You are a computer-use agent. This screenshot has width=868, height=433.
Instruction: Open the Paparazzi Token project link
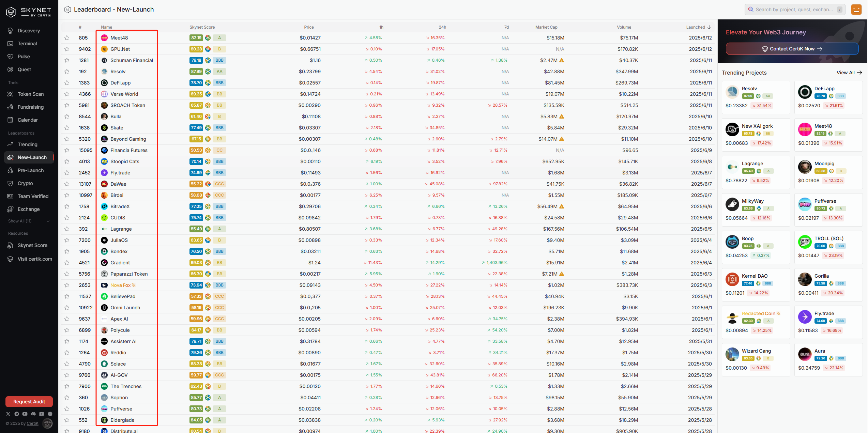click(x=129, y=274)
